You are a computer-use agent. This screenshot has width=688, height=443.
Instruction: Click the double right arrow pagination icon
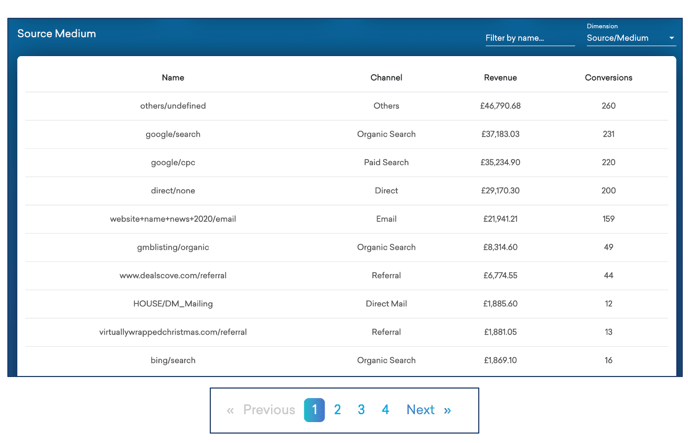click(447, 410)
